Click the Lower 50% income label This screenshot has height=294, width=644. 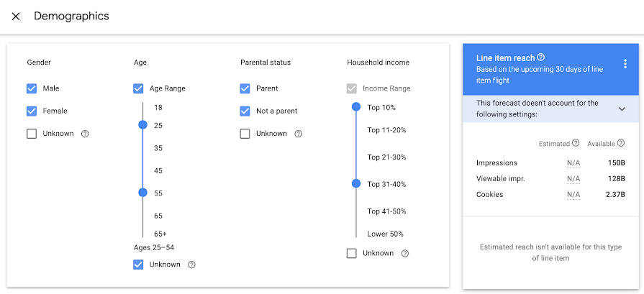coord(385,234)
